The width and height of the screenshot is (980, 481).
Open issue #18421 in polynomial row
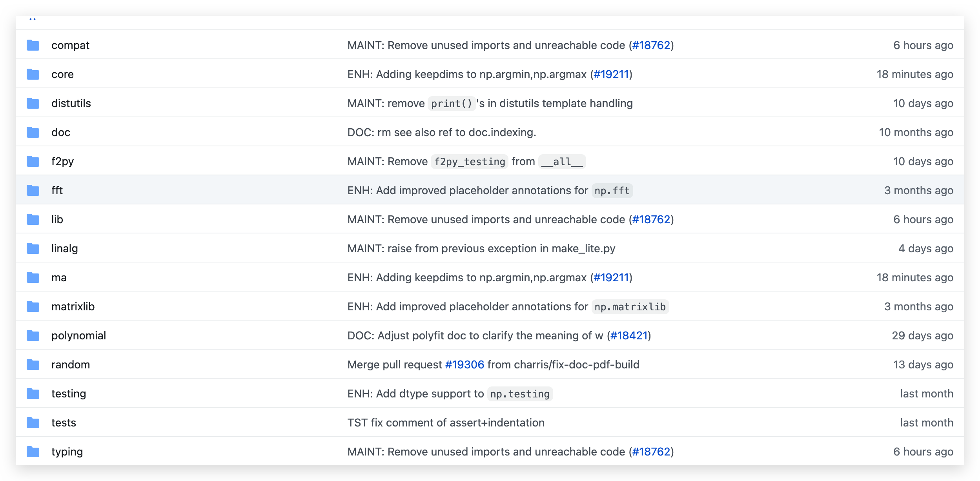point(628,336)
